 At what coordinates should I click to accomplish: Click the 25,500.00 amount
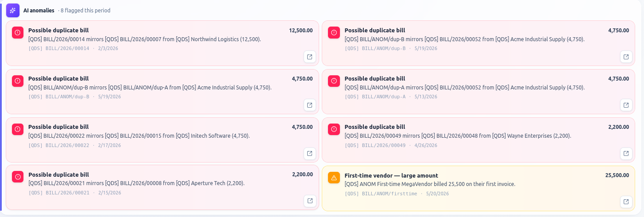617,175
